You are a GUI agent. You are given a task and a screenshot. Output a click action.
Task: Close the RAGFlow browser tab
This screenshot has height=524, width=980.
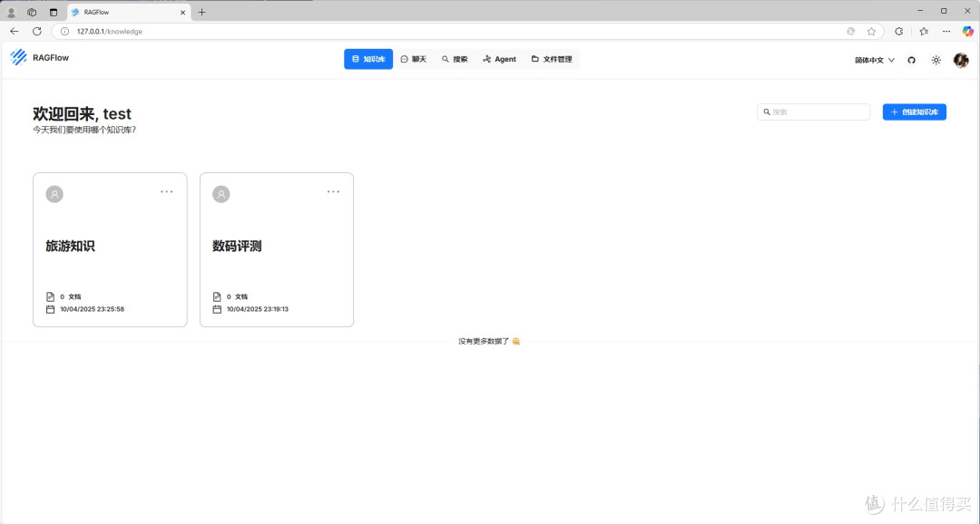[x=183, y=13]
